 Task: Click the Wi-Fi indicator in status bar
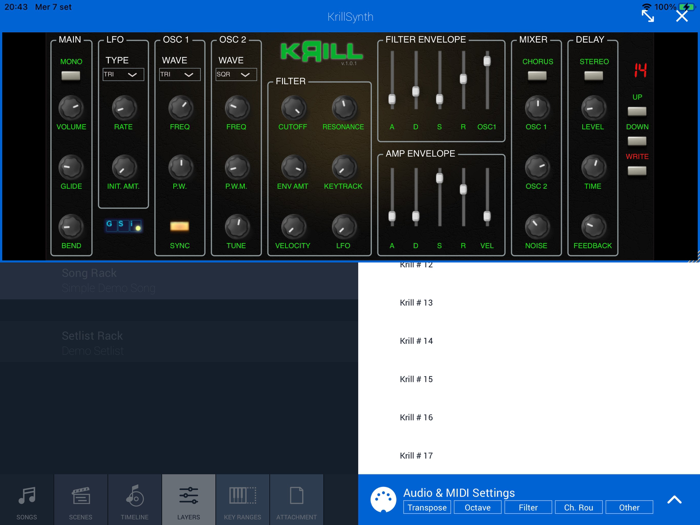point(646,7)
